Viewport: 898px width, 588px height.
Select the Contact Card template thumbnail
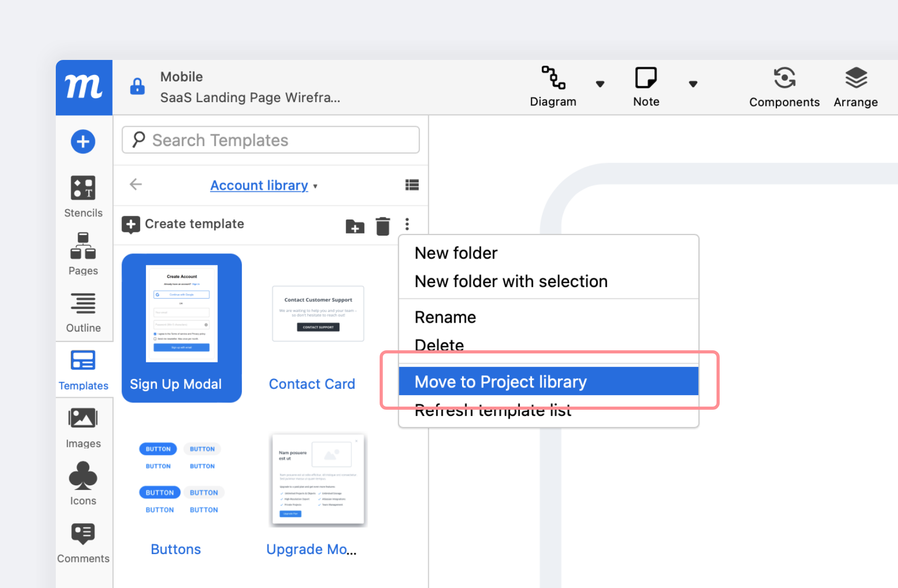(x=318, y=314)
